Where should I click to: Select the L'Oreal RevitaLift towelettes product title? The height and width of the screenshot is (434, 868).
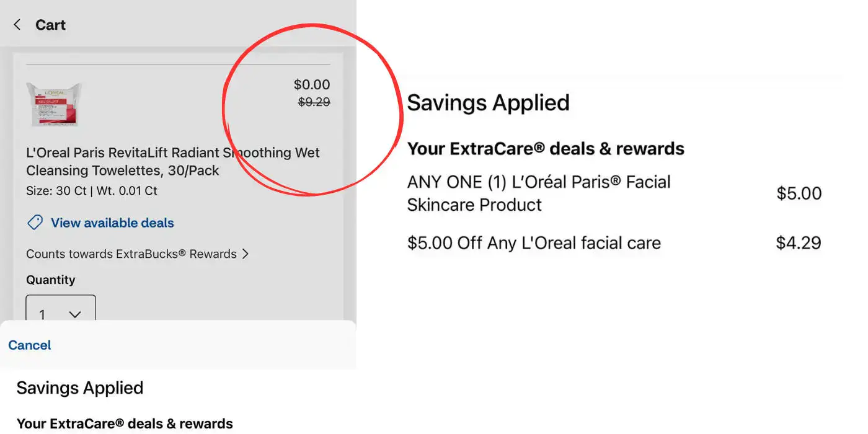(x=173, y=161)
